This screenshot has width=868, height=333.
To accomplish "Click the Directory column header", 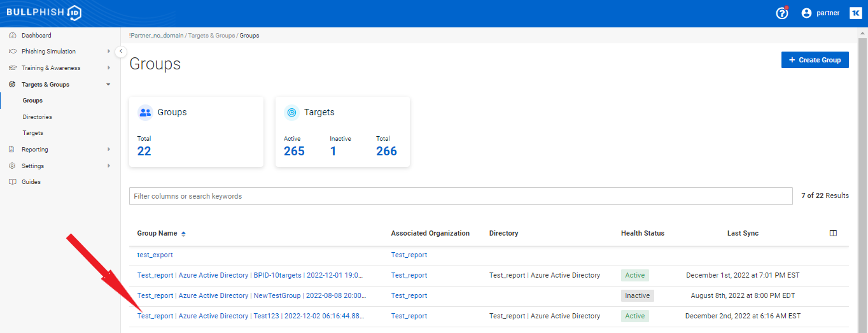I will [x=504, y=233].
